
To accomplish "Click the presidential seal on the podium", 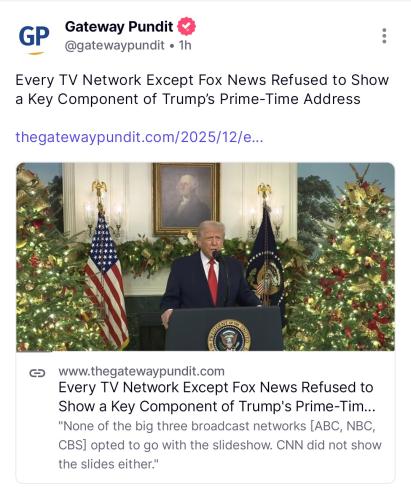I will pyautogui.click(x=229, y=336).
